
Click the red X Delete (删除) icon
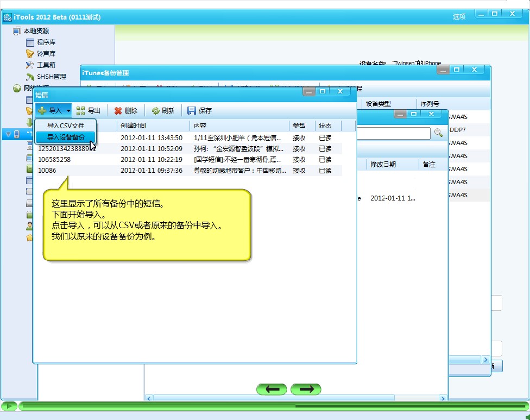(x=118, y=111)
